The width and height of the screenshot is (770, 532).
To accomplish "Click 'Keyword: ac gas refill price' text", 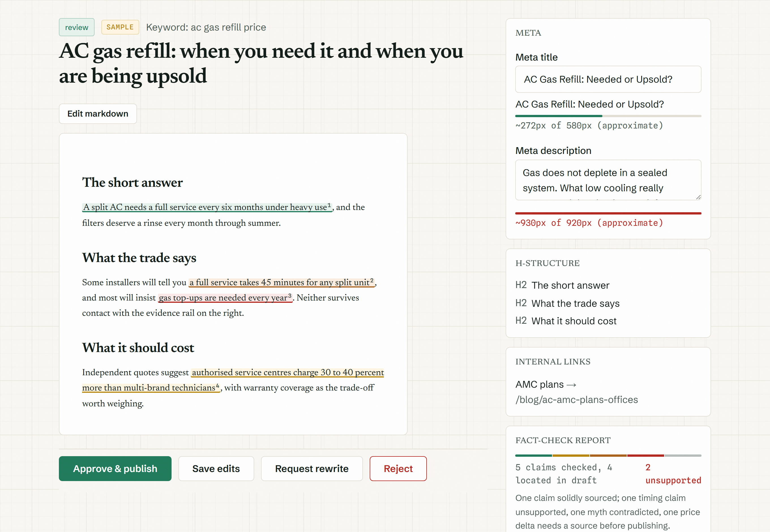I will pyautogui.click(x=206, y=27).
